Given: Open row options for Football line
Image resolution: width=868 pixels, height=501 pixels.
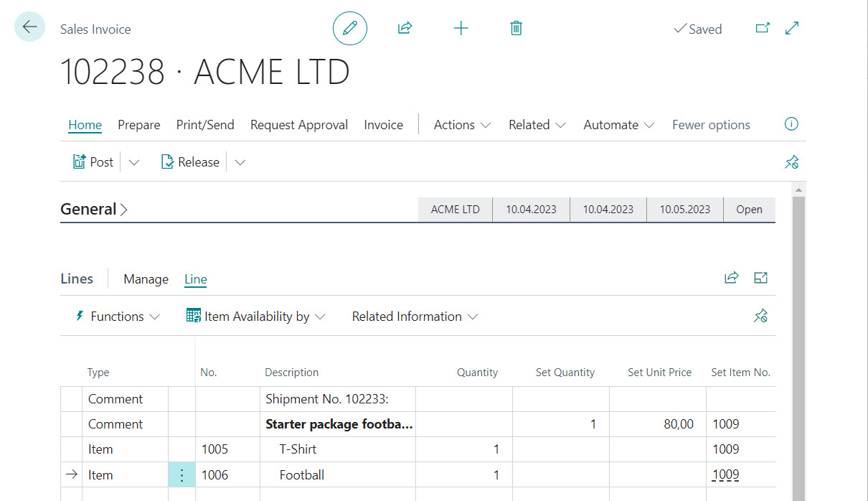Looking at the screenshot, I should 181,474.
